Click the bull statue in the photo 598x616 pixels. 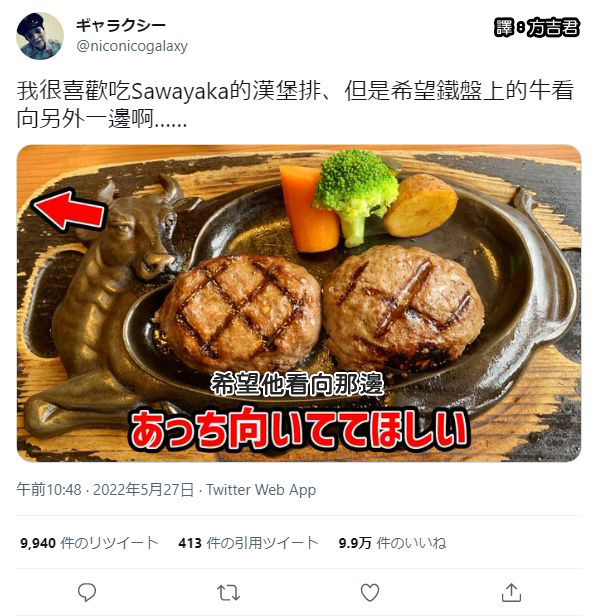[114, 302]
